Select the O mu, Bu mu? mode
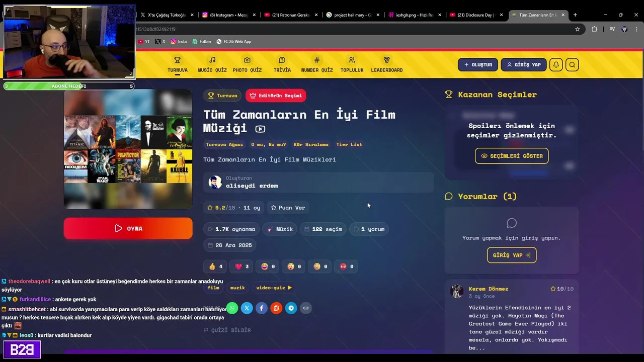This screenshot has height=362, width=644. pos(269,145)
